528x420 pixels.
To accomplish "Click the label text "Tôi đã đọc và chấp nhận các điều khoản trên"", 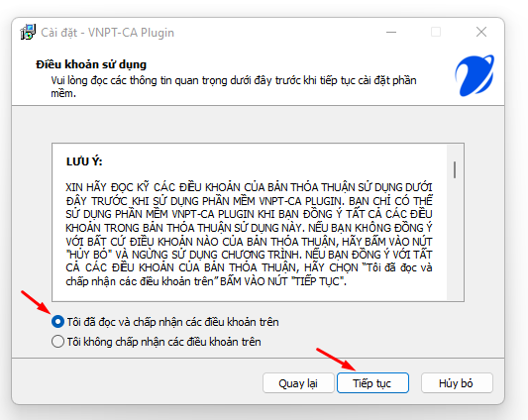I will click(172, 322).
